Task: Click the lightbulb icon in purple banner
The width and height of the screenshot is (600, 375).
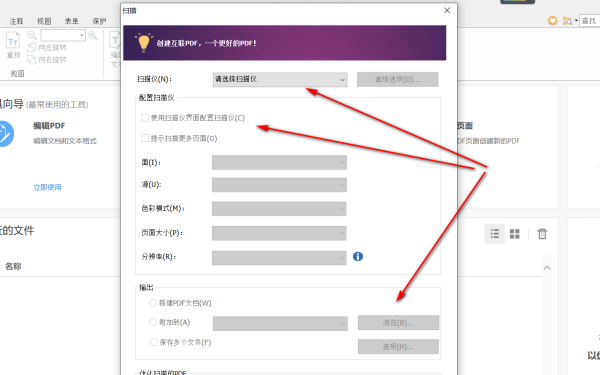Action: coord(144,42)
